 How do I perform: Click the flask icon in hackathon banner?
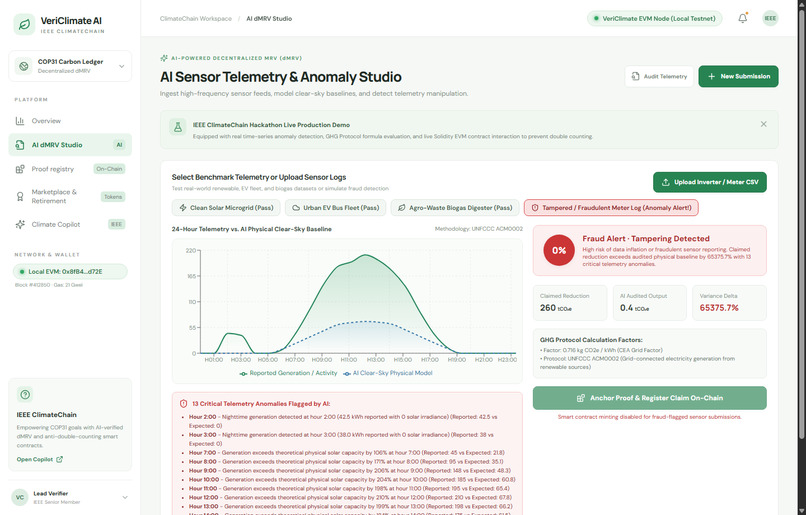coord(178,127)
